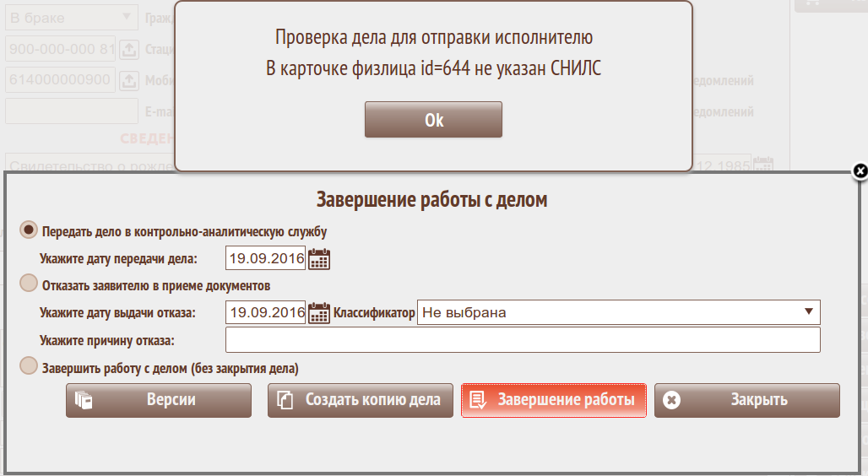This screenshot has height=476, width=868.
Task: Click the case transfer date field
Action: (x=265, y=259)
